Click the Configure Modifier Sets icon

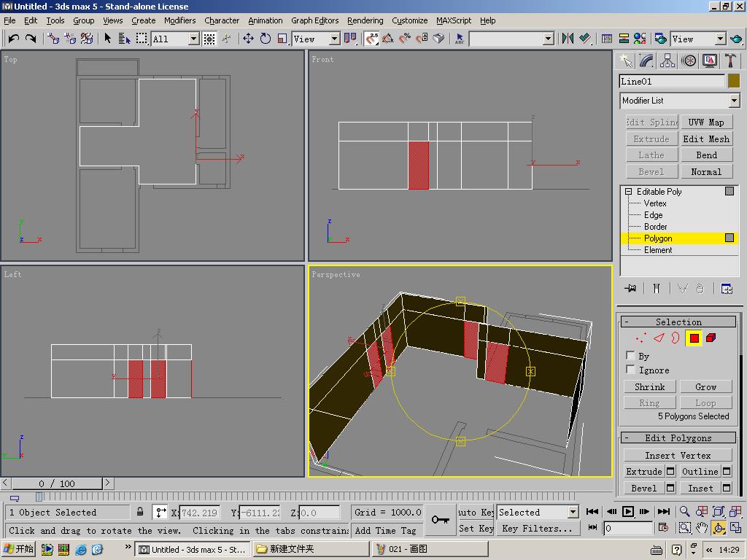727,289
